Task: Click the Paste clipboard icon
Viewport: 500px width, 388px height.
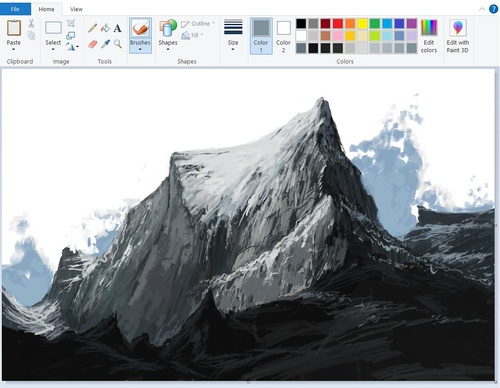Action: point(14,28)
